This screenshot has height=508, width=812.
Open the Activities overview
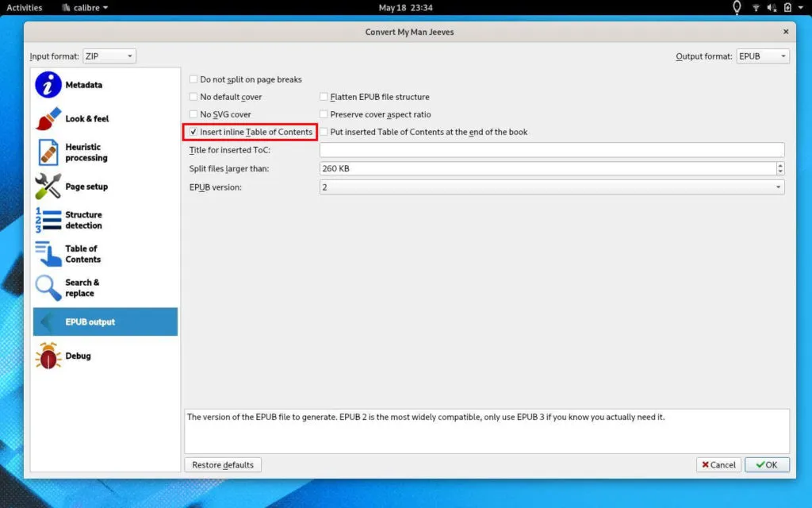[25, 8]
